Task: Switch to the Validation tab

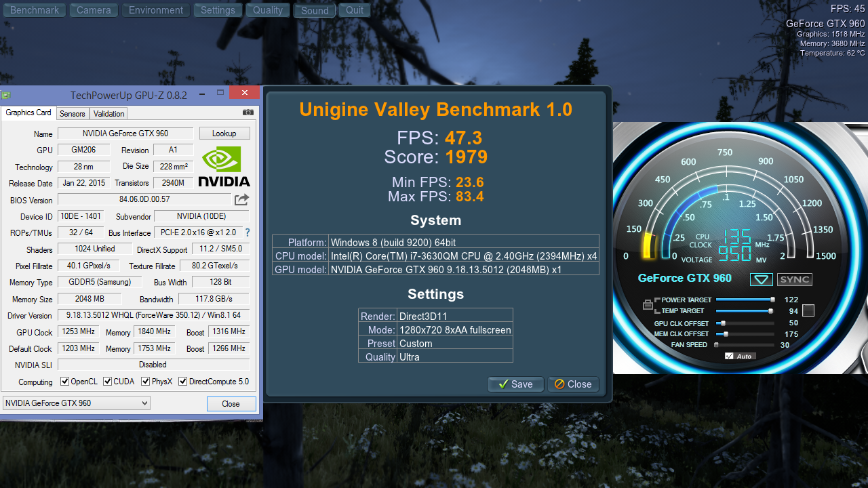Action: pos(108,113)
